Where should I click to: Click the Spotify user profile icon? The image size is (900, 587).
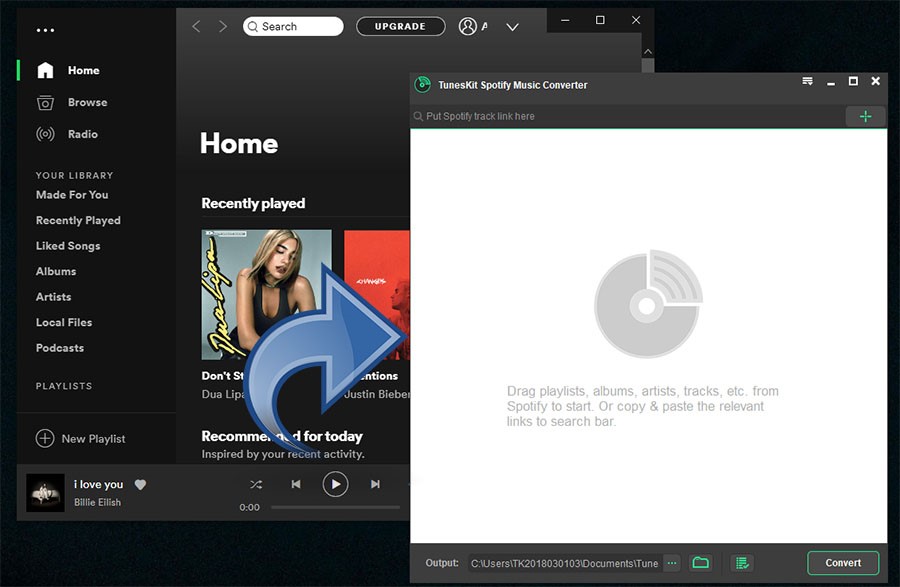468,26
